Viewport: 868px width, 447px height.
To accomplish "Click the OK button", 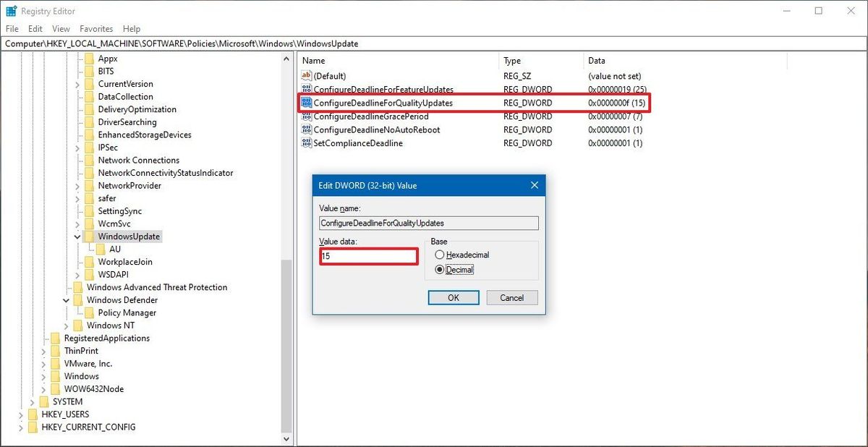I will pos(454,297).
